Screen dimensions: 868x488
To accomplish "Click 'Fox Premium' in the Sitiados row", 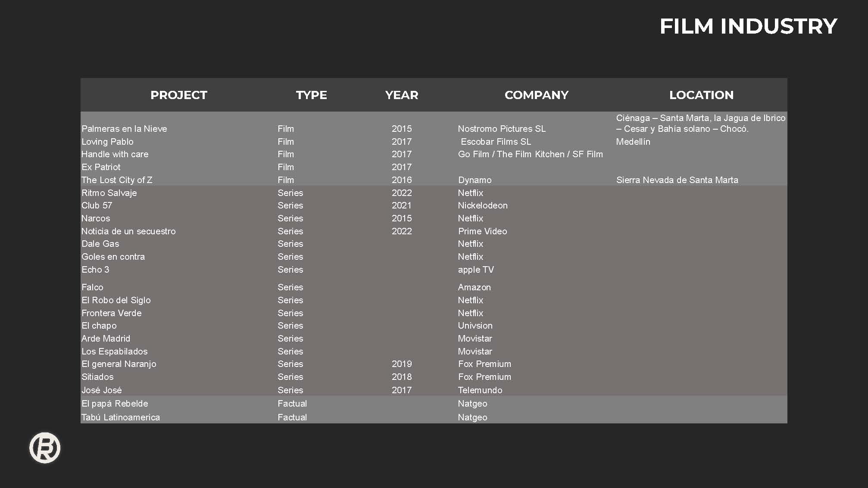I will [x=484, y=377].
